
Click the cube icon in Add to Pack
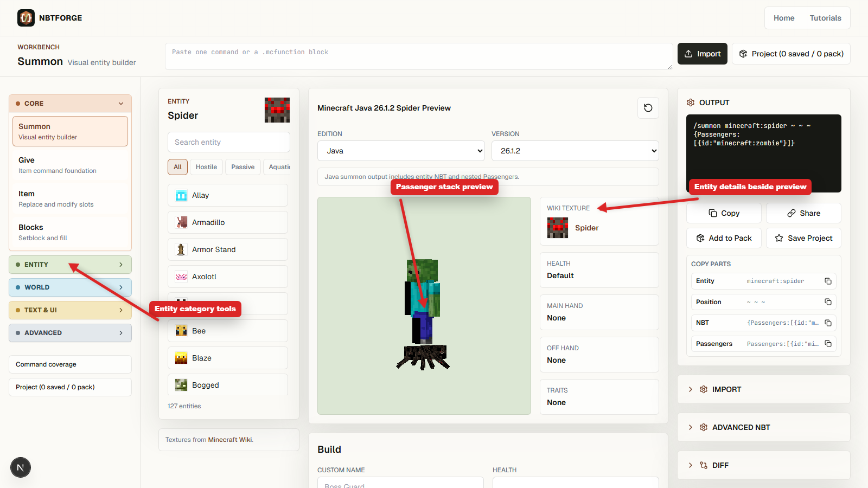pyautogui.click(x=700, y=238)
